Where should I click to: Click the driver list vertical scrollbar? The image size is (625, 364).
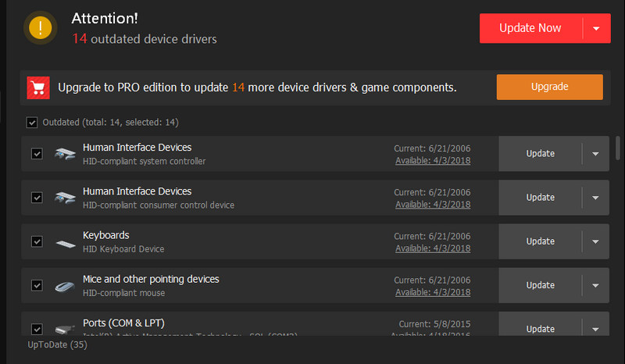pos(618,147)
